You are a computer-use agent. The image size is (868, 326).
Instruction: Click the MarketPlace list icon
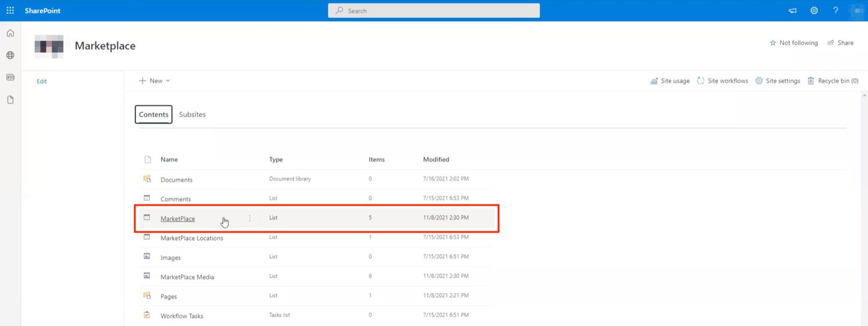[x=147, y=217]
